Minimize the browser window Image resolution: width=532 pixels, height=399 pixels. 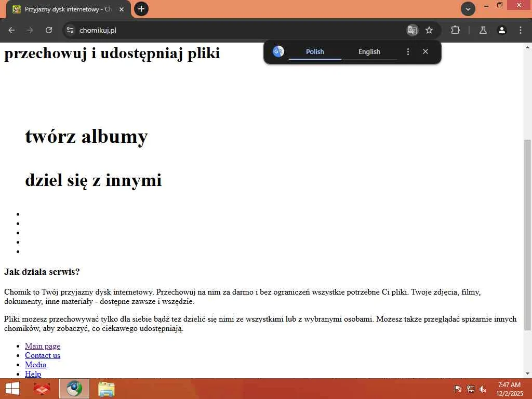click(486, 5)
